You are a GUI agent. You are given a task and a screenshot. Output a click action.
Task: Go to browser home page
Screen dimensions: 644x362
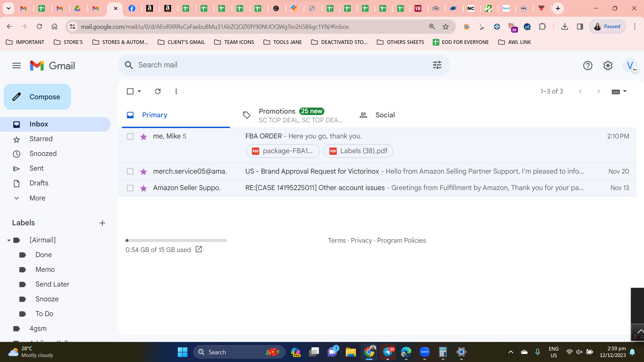pos(54,26)
